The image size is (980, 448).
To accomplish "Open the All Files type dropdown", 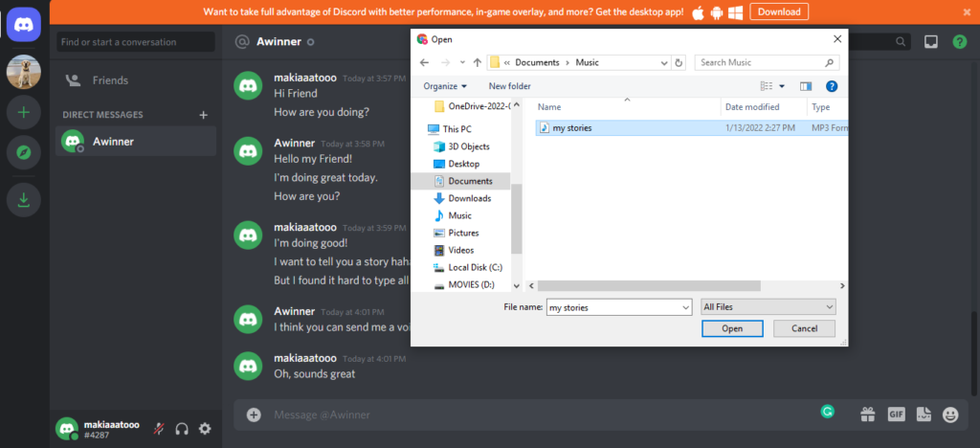I will (768, 306).
